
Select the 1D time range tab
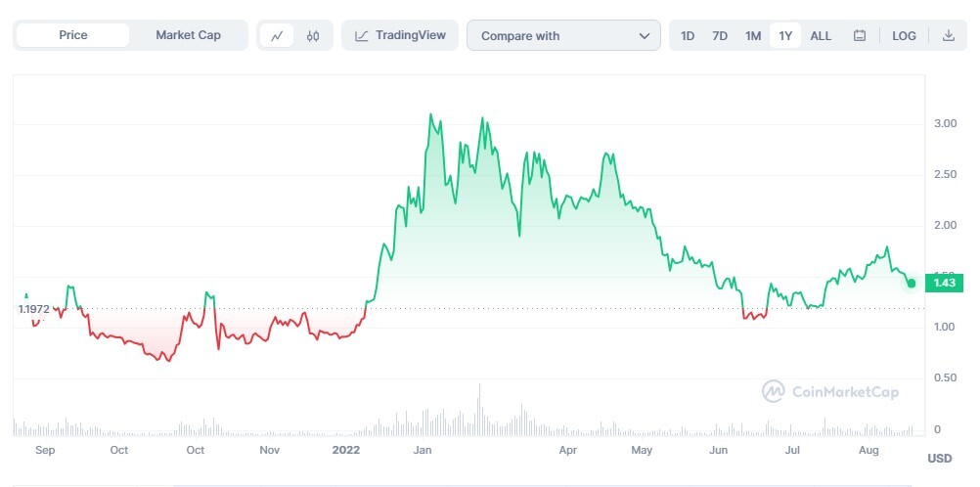[x=687, y=35]
